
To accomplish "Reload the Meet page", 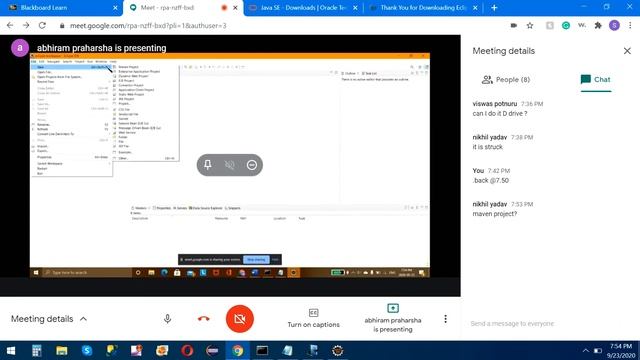I will click(x=42, y=25).
